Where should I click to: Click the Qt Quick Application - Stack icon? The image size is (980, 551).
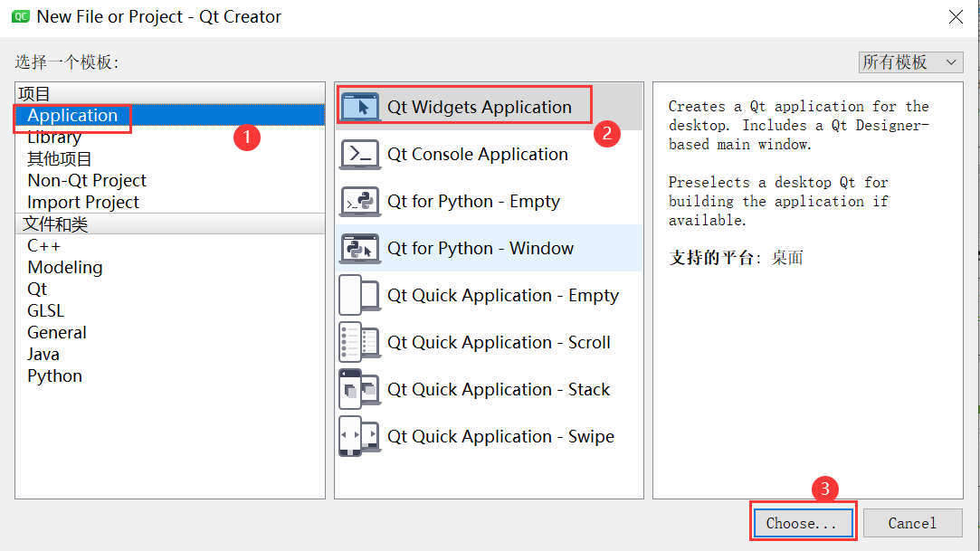pyautogui.click(x=360, y=389)
